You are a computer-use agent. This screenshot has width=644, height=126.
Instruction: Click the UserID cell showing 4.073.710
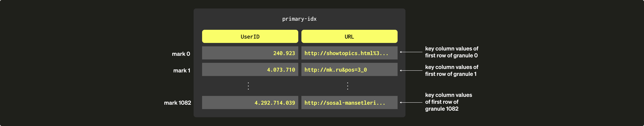pyautogui.click(x=250, y=70)
